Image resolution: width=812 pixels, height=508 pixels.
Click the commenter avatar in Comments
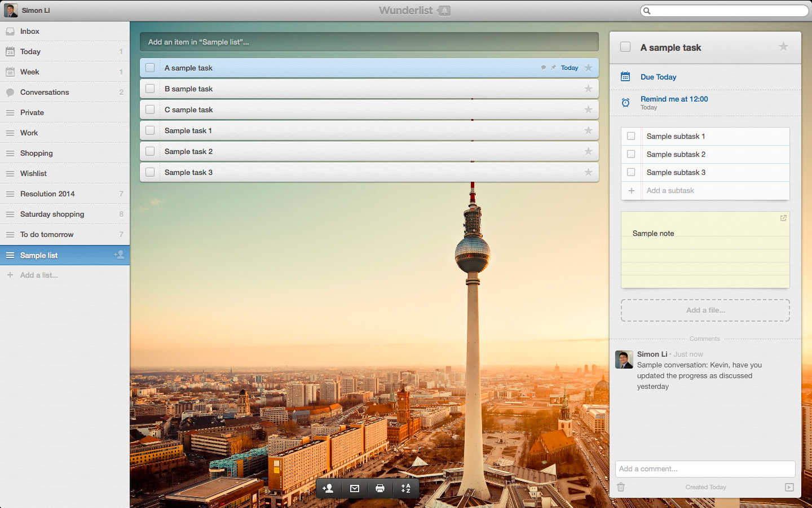(x=624, y=360)
